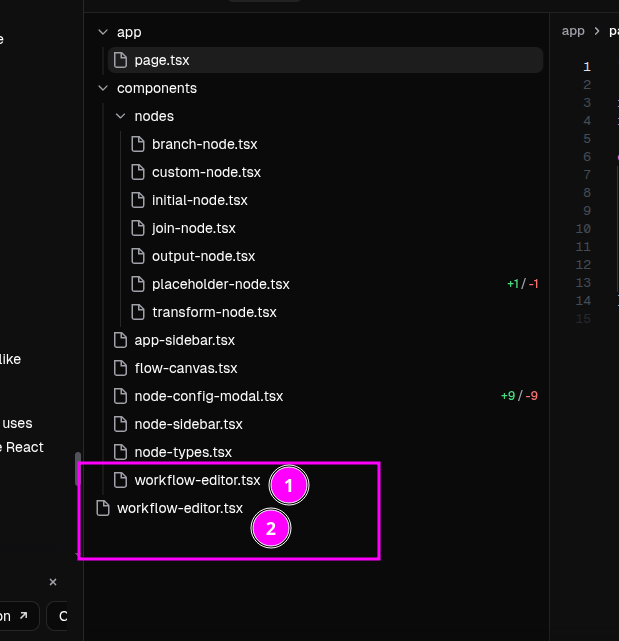Select the nodes folder label
The width and height of the screenshot is (619, 641).
154,117
